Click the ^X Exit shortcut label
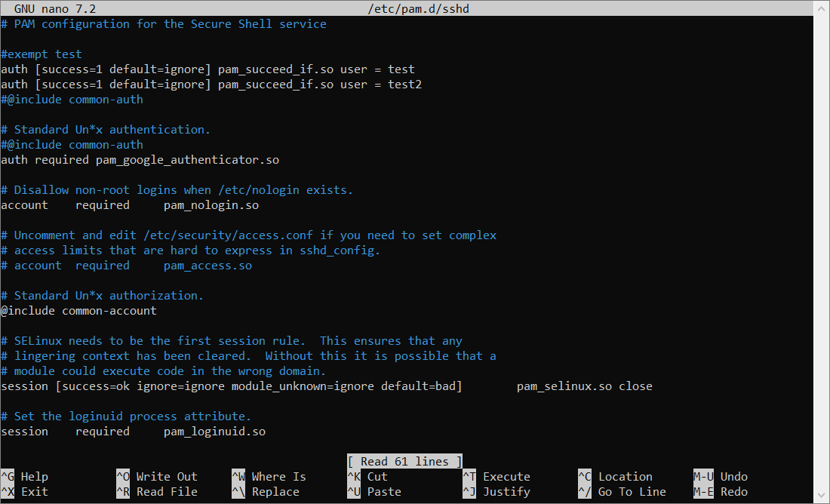Image resolution: width=830 pixels, height=504 pixels. (25, 492)
